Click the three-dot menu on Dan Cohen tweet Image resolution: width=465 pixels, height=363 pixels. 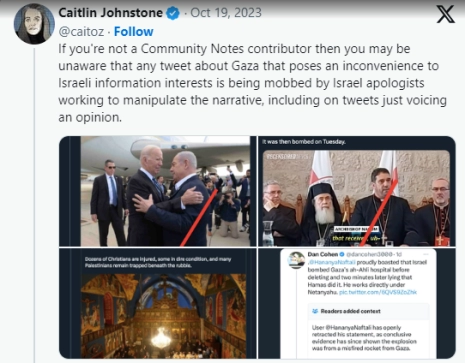[x=426, y=254]
